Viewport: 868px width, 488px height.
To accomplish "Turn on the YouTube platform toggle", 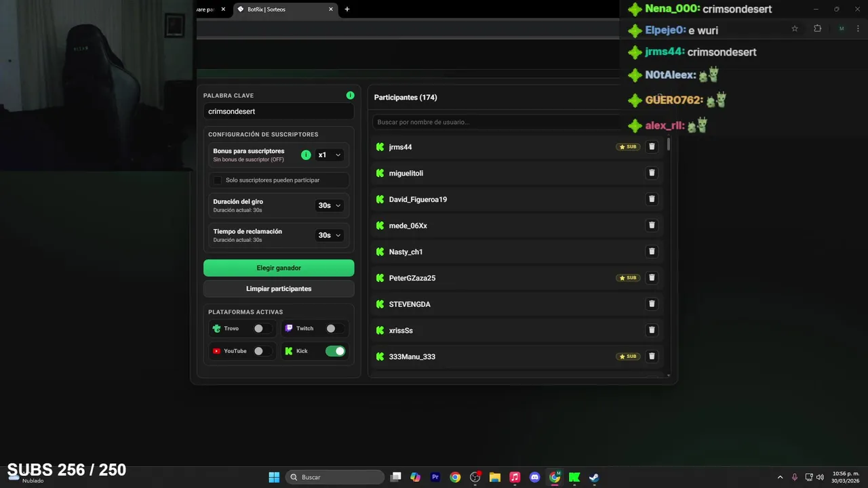I will click(x=262, y=351).
